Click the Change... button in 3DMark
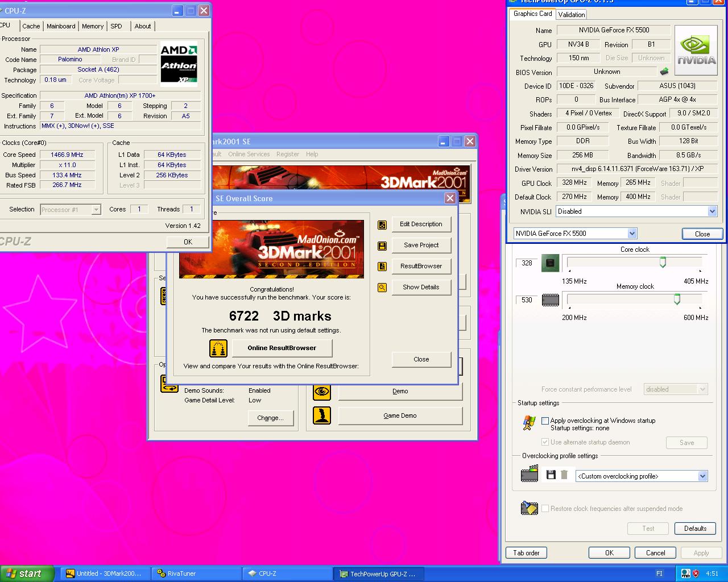Screen dimensions: 728x582 click(x=270, y=418)
